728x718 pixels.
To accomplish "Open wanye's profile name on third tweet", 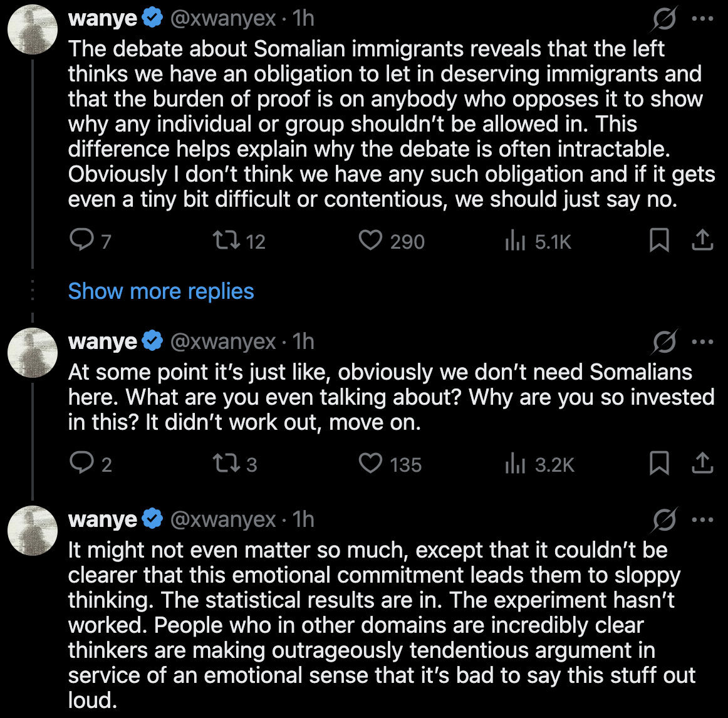I will click(103, 520).
